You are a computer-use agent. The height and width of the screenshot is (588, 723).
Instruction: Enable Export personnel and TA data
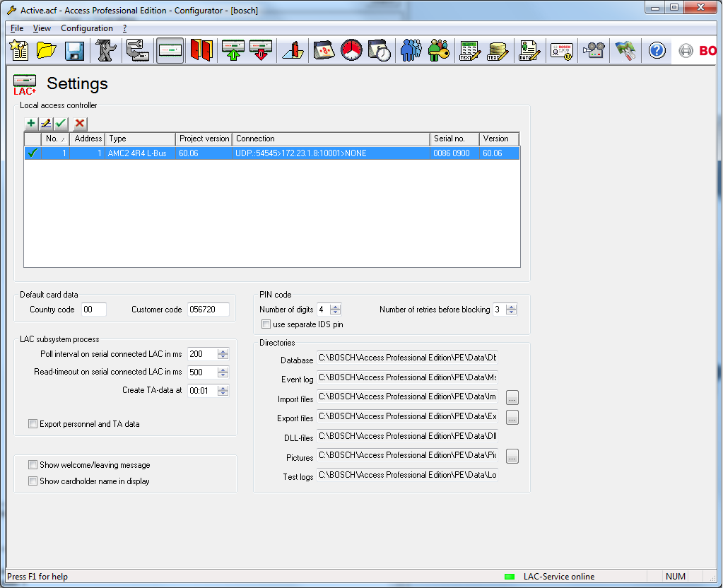[33, 424]
